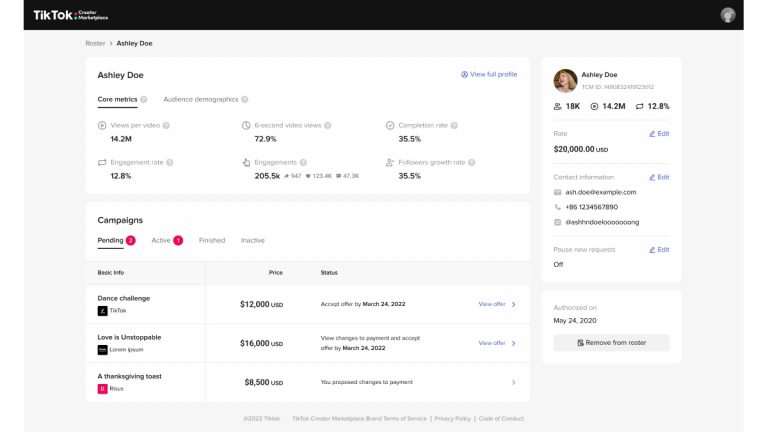Click the May 24, 2020 authorized date
The width and height of the screenshot is (768, 432).
coord(575,321)
